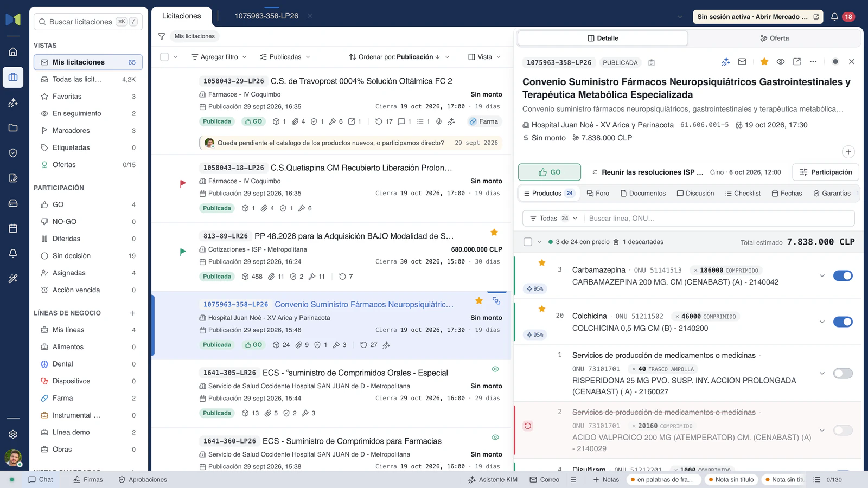Open the folder icon in left rail
Screen dimensions: 868x488
point(13,127)
